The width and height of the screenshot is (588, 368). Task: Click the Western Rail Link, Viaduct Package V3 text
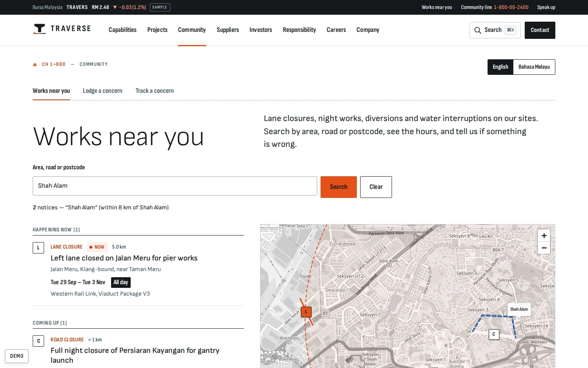coord(100,294)
